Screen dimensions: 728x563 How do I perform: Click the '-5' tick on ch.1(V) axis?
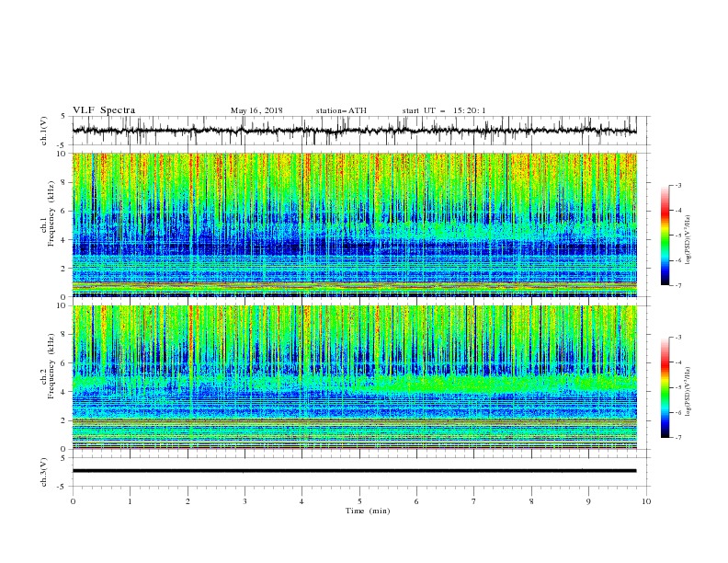coord(63,145)
